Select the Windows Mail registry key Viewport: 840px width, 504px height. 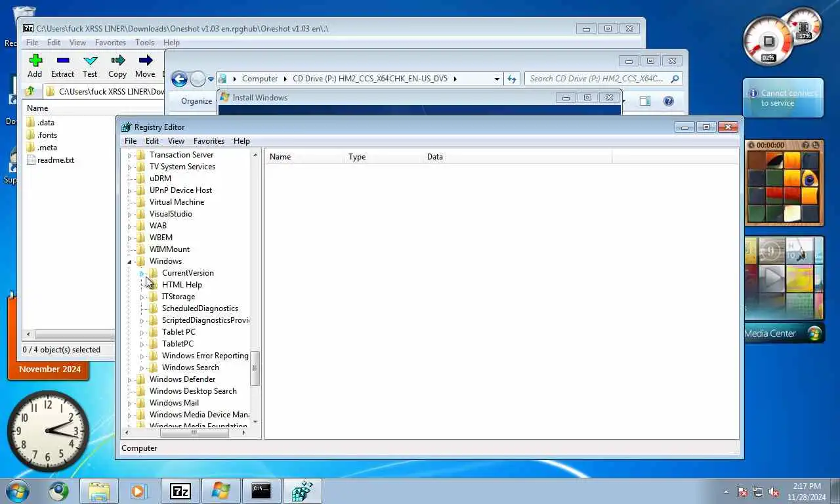[x=174, y=403]
